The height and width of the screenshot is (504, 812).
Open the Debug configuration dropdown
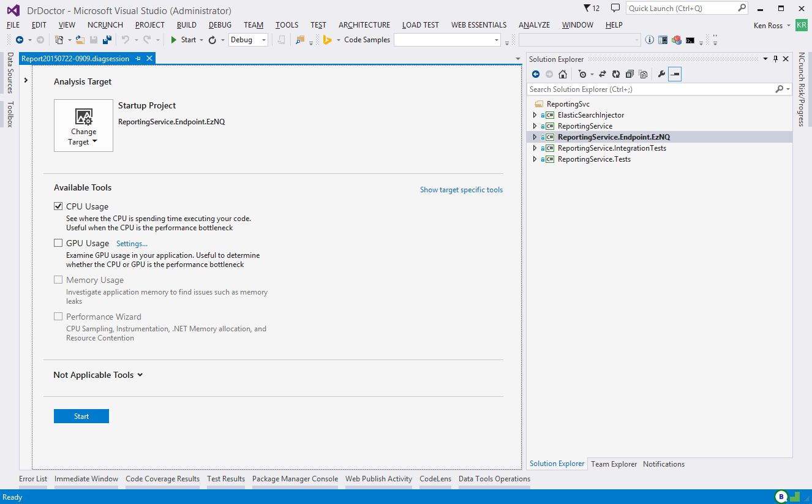249,40
